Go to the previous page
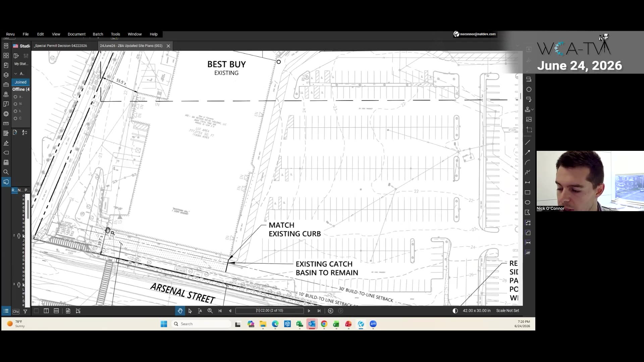644x362 pixels. (x=230, y=311)
